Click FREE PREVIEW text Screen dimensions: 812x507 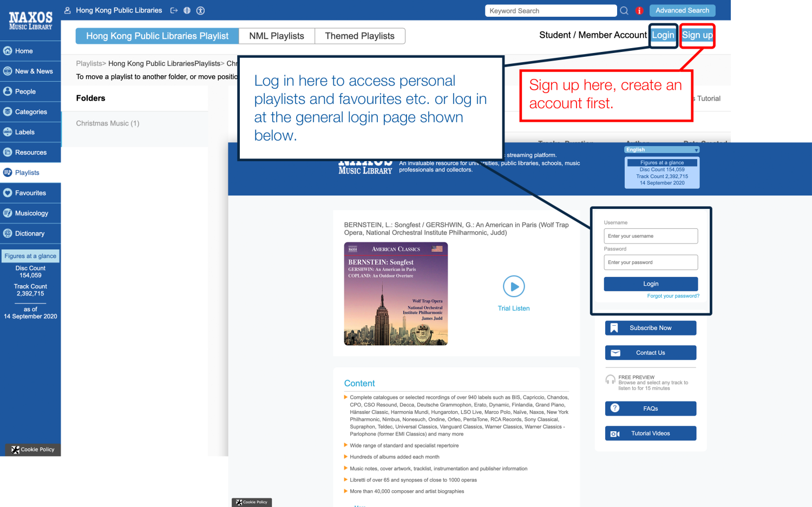coord(637,377)
